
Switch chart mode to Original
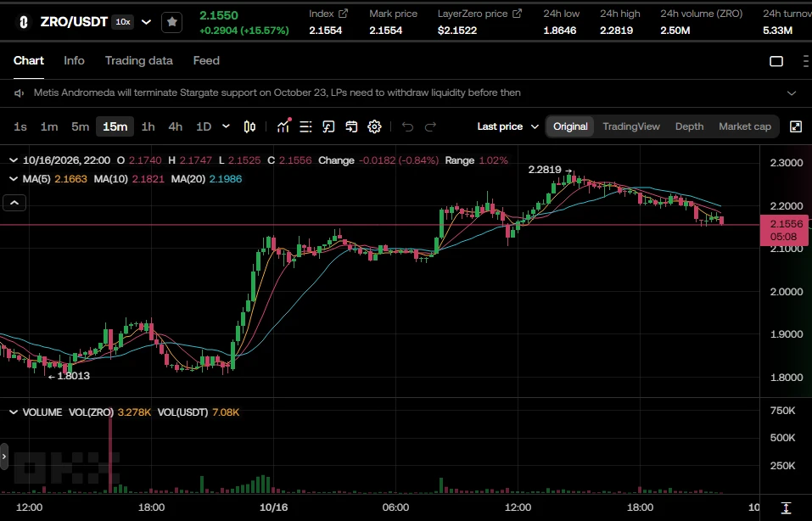coord(570,126)
